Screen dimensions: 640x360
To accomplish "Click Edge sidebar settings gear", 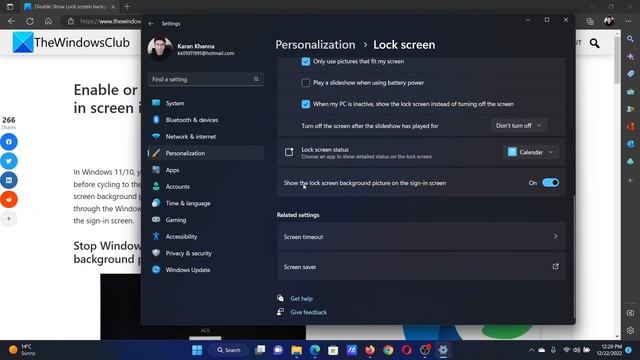I will (x=631, y=330).
